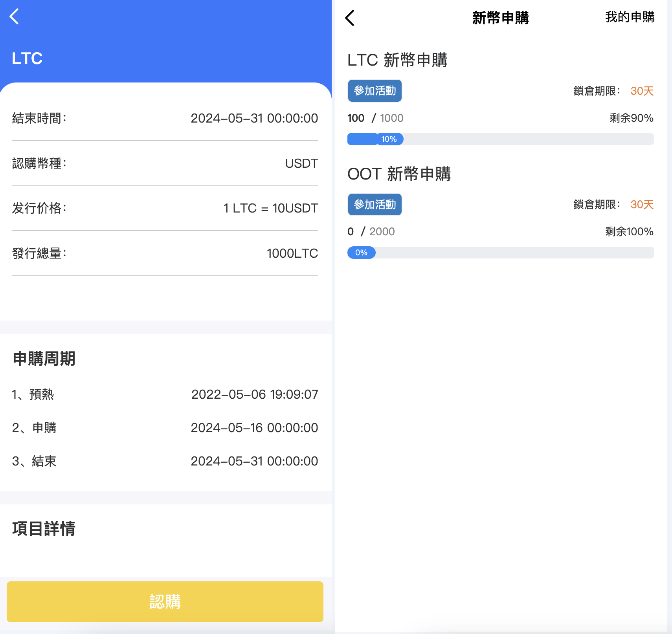Screen dimensions: 672x634
Task: Open 我的申購 in the top right
Action: (x=629, y=17)
